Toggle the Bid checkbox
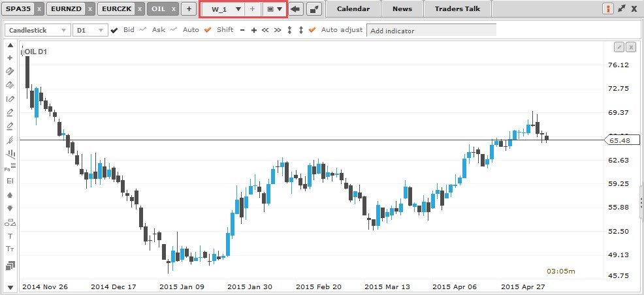The image size is (644, 295). point(114,30)
